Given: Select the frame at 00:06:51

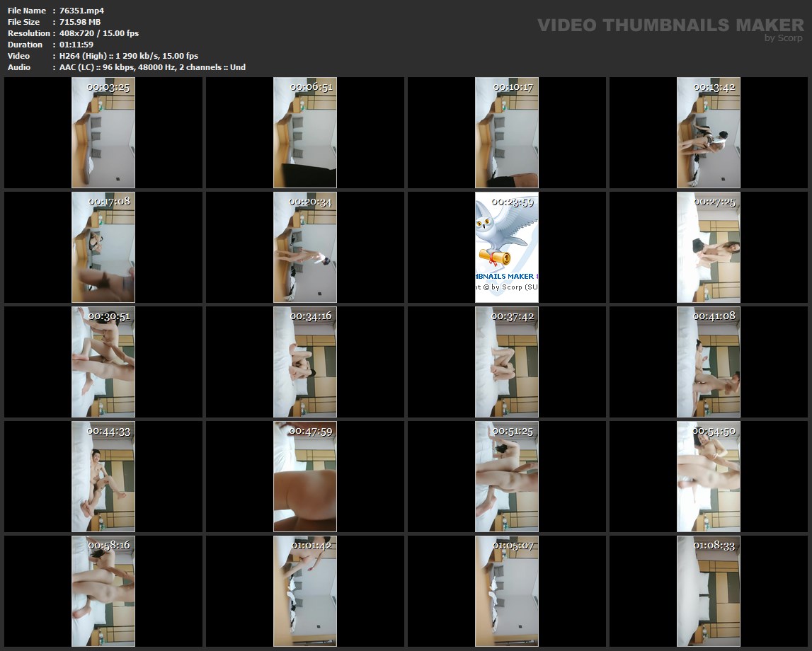Looking at the screenshot, I should click(304, 133).
